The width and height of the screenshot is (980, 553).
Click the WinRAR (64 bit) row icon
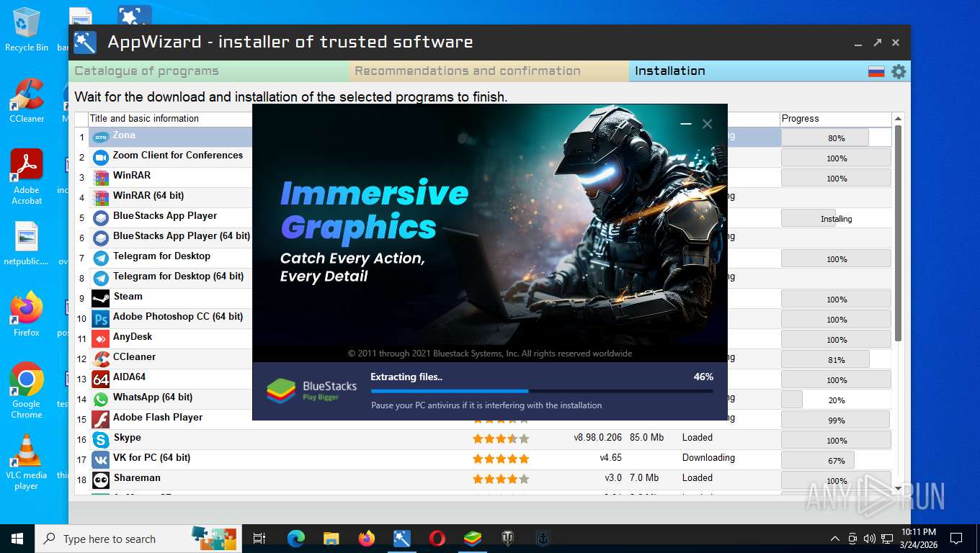[x=100, y=197]
